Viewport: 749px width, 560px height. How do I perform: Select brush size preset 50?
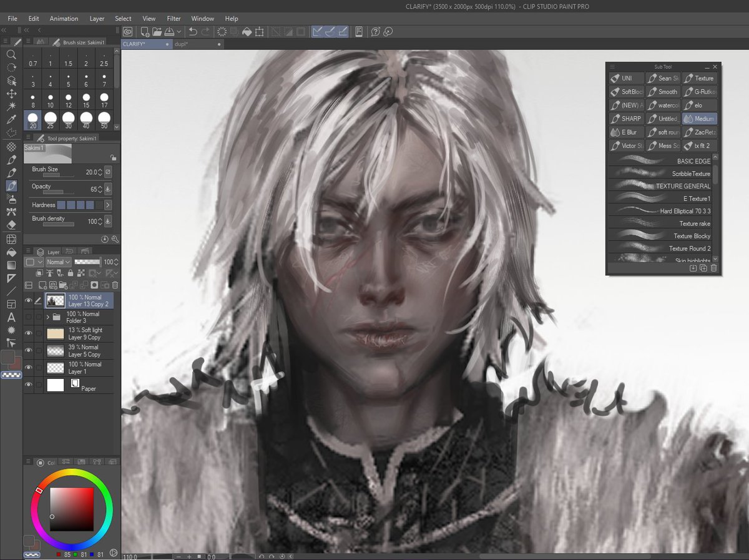104,120
